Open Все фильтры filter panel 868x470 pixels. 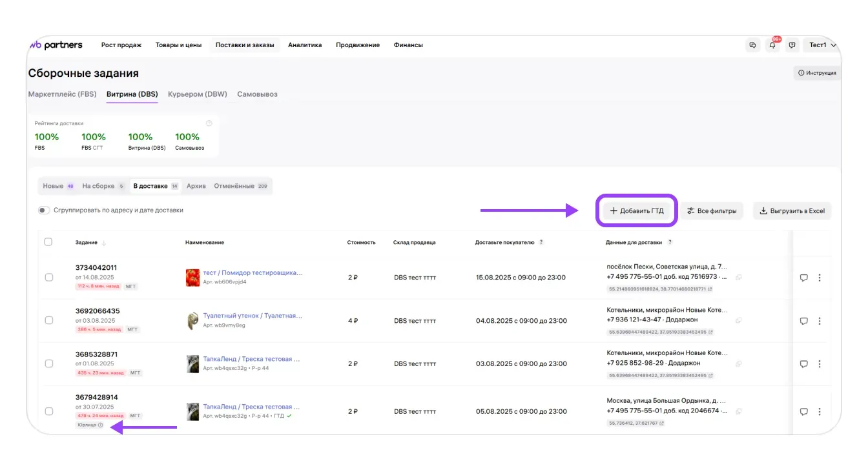(x=712, y=211)
